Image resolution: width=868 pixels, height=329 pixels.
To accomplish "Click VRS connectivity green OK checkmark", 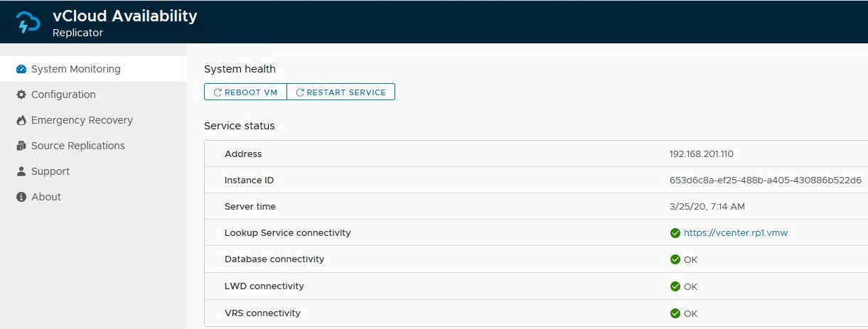I will coord(675,313).
